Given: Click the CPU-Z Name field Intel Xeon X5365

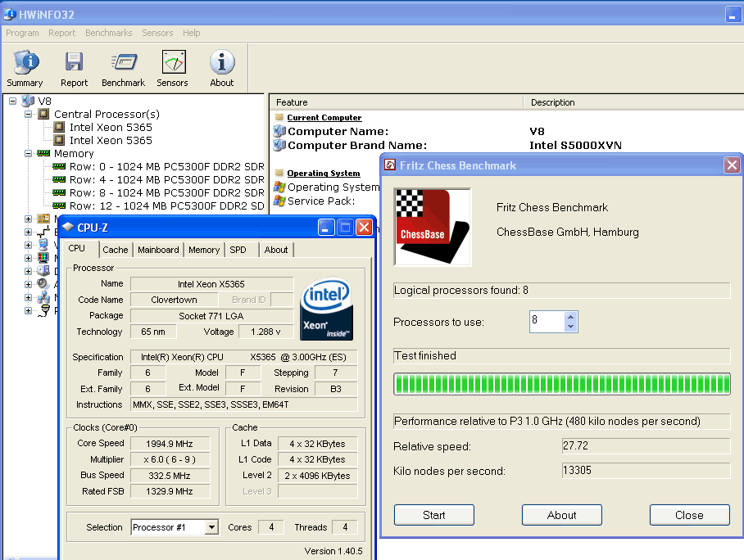Looking at the screenshot, I should tap(211, 284).
